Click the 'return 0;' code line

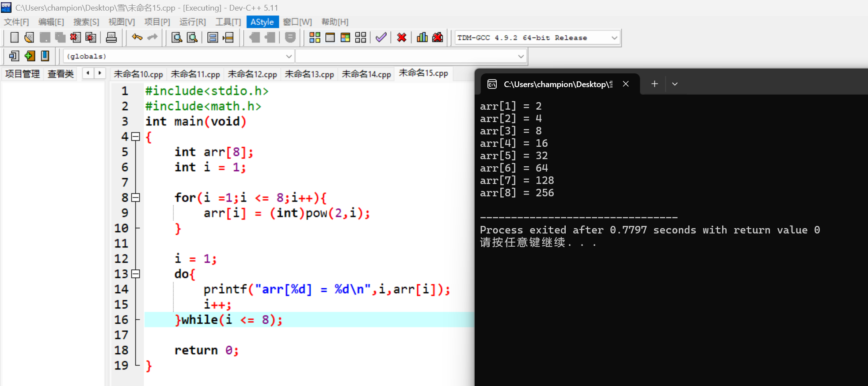(206, 350)
